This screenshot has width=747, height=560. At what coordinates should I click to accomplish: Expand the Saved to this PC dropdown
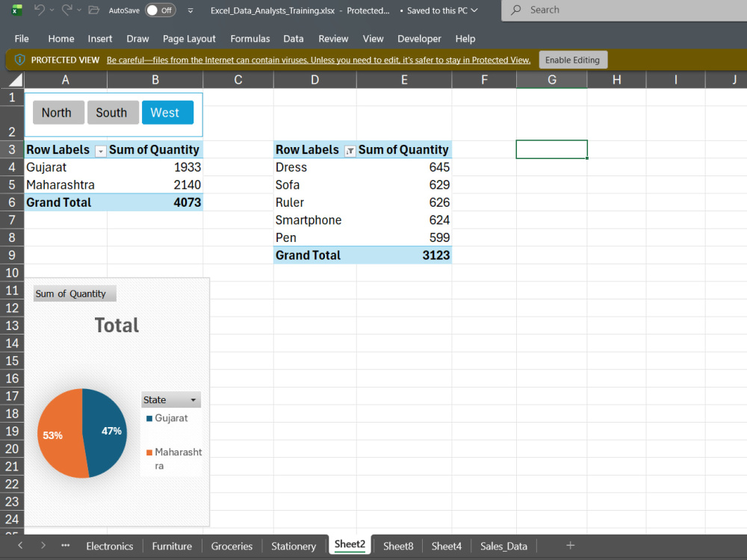(x=474, y=10)
